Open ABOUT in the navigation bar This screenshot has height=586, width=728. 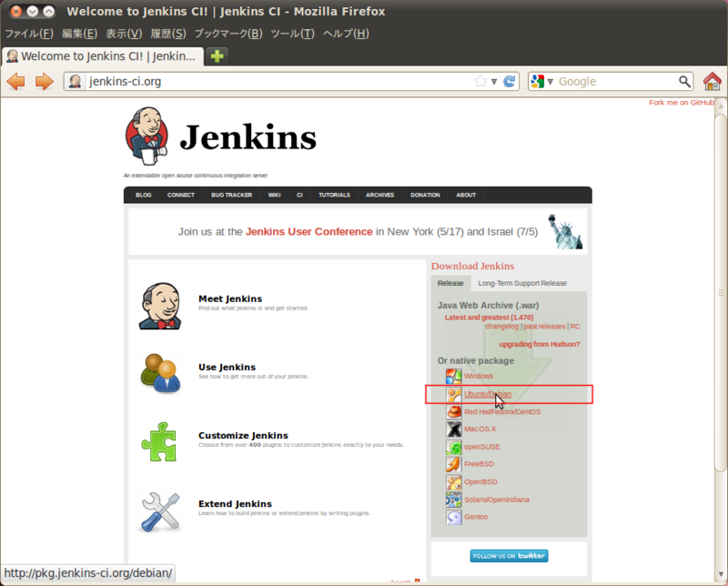coord(466,195)
